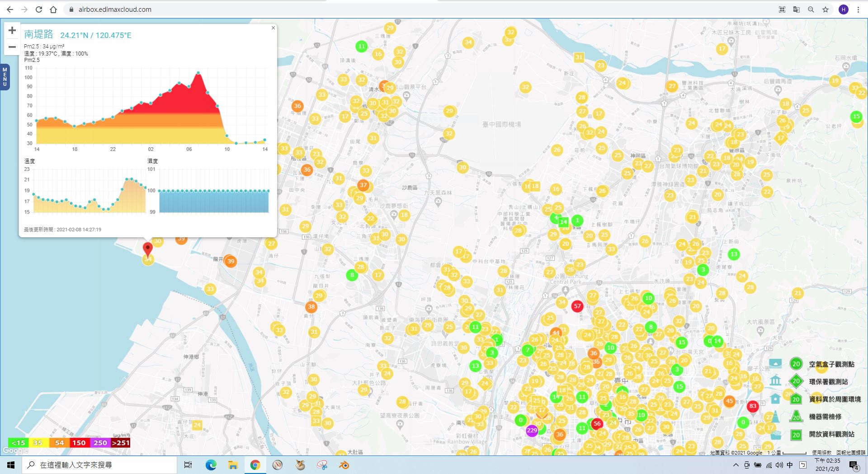Zoom in the map with plus button
Screen dimensions: 868x474
click(12, 30)
